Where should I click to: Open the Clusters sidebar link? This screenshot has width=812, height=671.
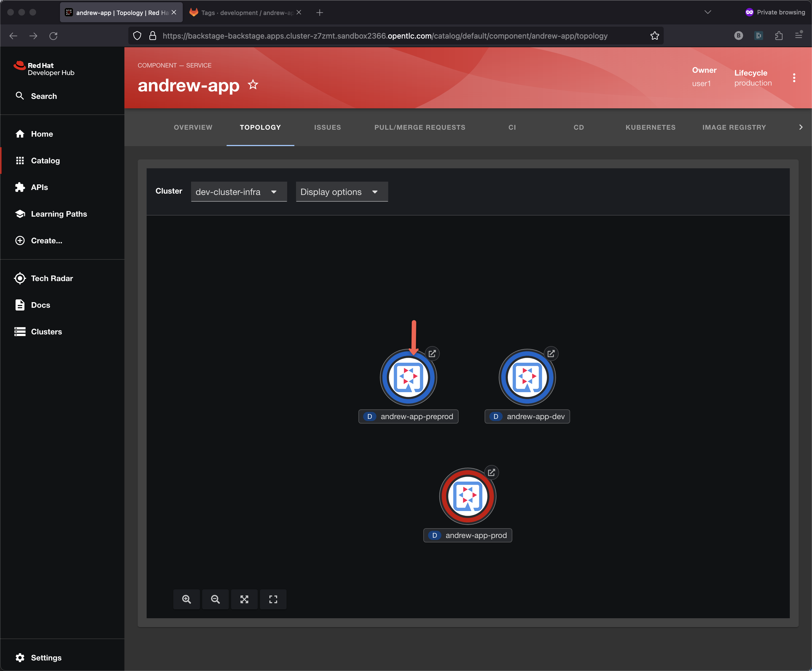point(46,332)
